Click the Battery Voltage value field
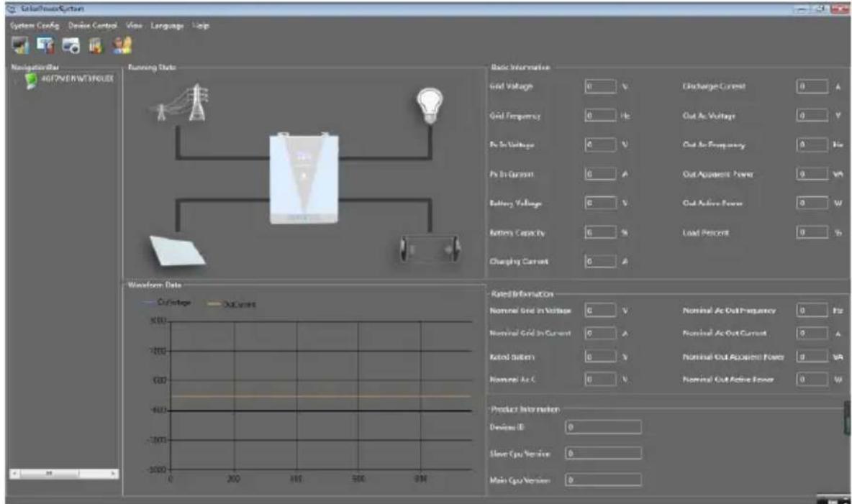 tap(600, 203)
